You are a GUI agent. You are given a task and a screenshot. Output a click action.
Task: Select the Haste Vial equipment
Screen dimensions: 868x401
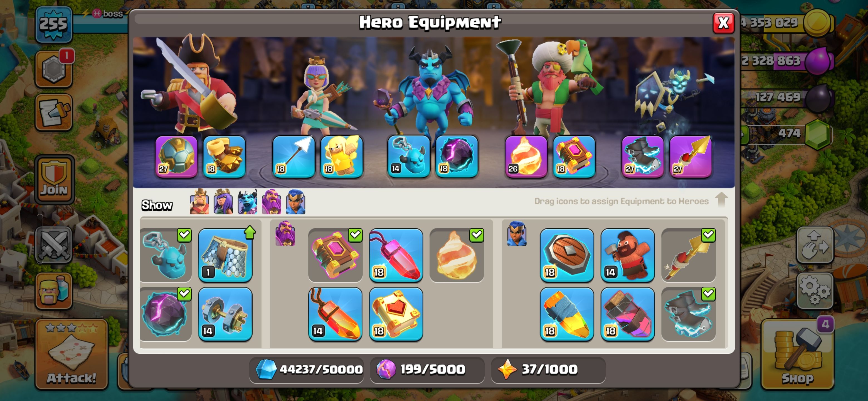pos(627,314)
